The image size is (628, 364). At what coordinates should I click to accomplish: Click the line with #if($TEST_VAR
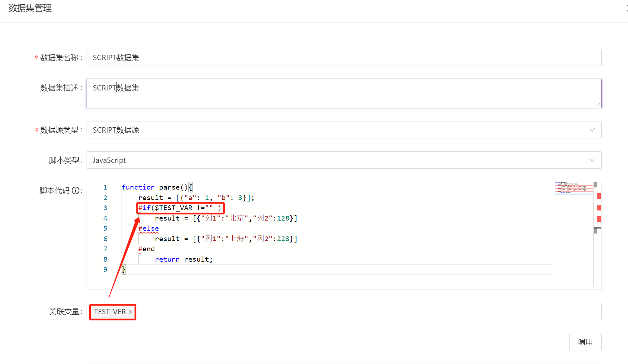(180, 208)
